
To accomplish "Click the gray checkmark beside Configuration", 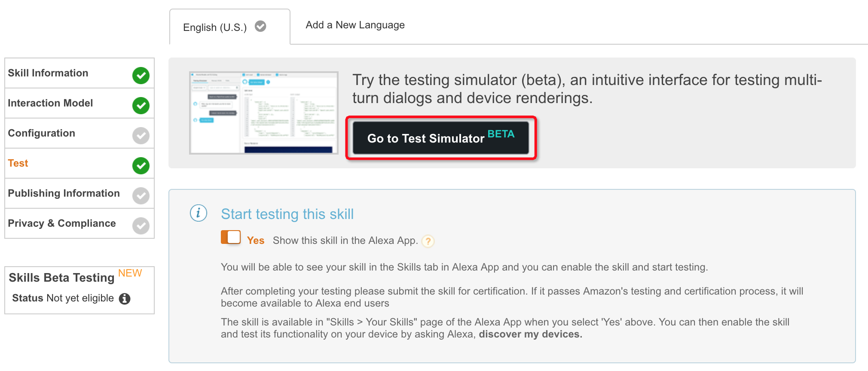I will pyautogui.click(x=141, y=136).
